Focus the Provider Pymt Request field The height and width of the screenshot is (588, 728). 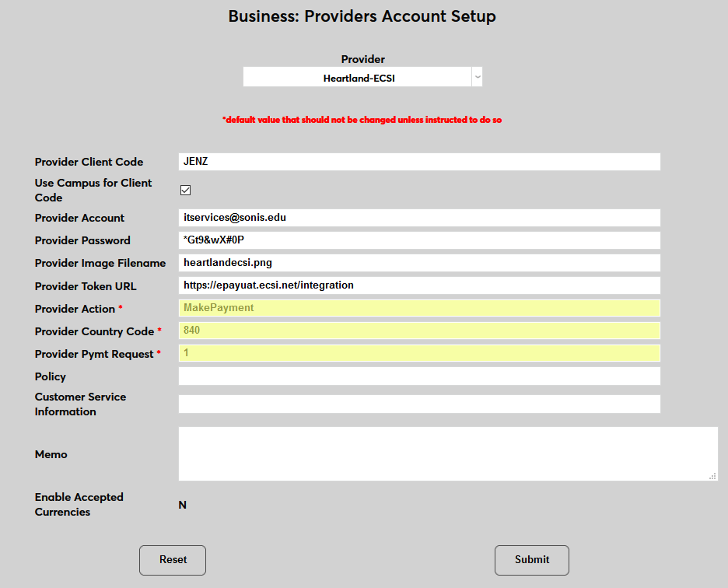419,353
